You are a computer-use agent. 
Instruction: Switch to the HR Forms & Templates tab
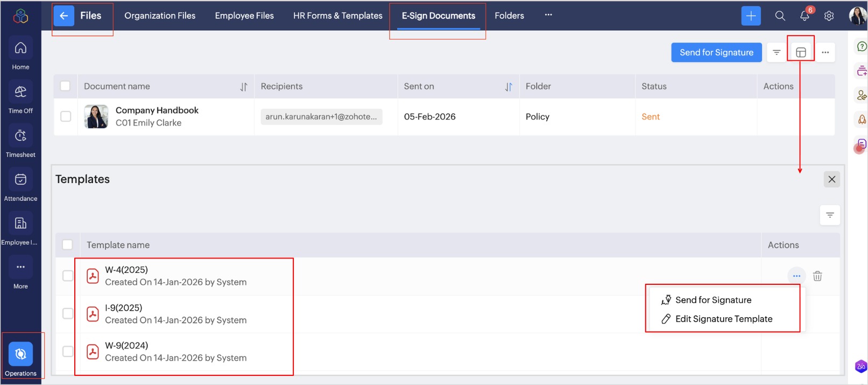337,16
